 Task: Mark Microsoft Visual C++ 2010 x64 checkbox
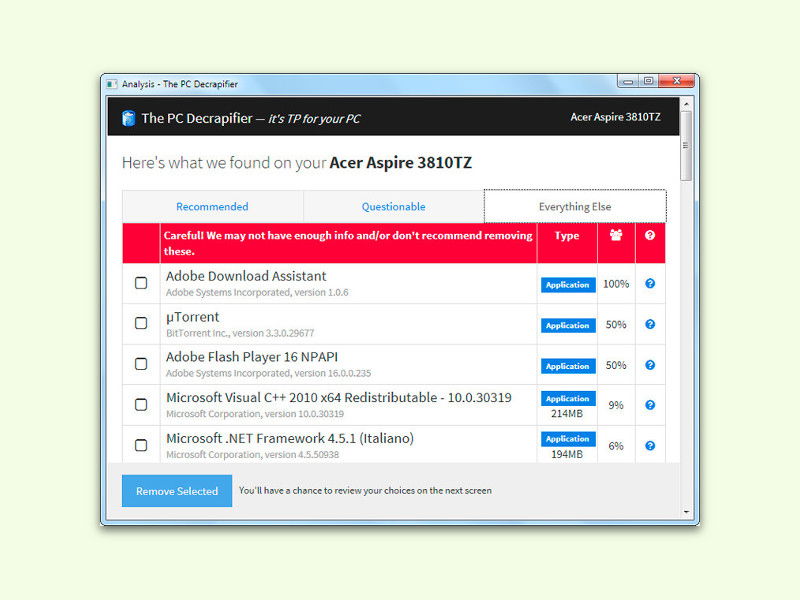click(x=141, y=405)
